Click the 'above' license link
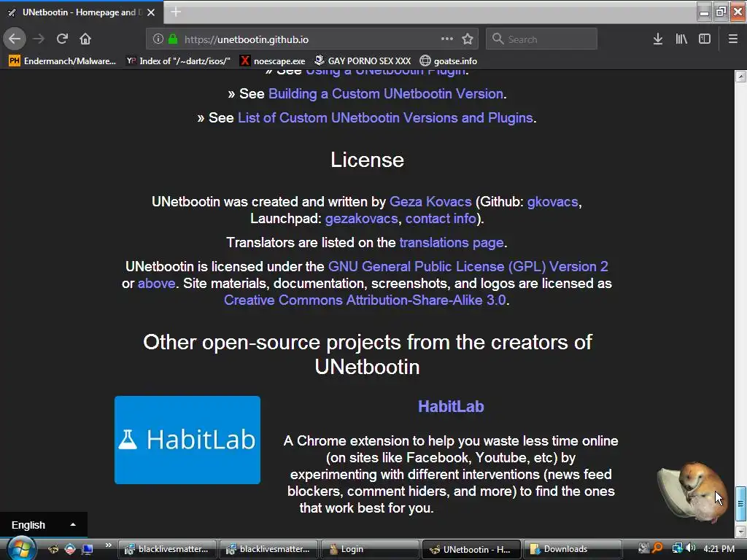747x560 pixels. point(157,284)
